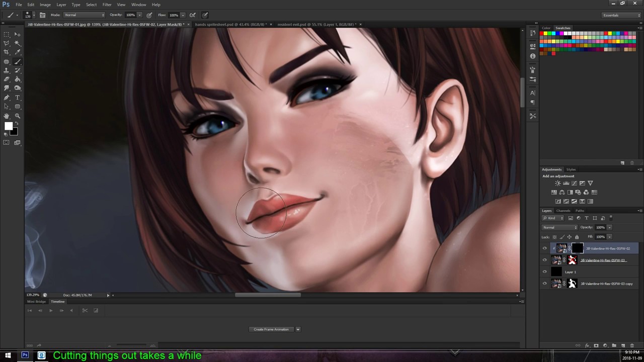Select the Zoom tool

click(17, 116)
